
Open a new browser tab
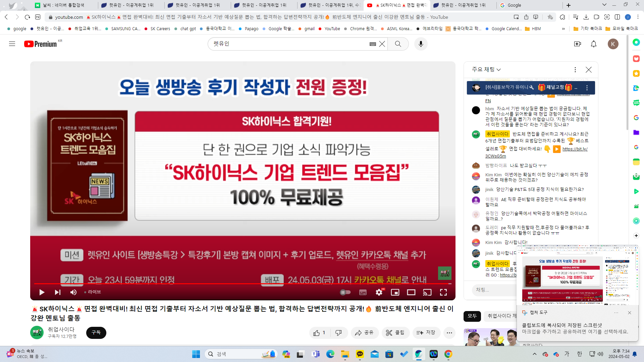(x=569, y=5)
